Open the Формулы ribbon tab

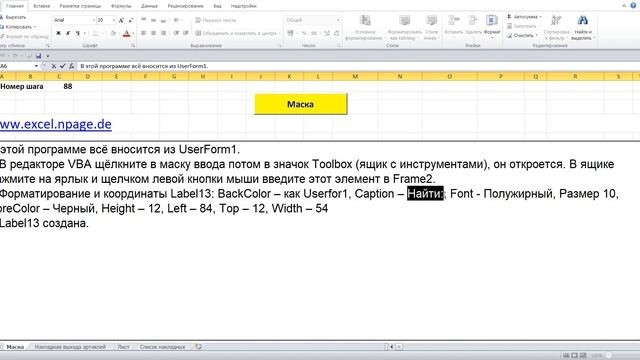click(121, 6)
